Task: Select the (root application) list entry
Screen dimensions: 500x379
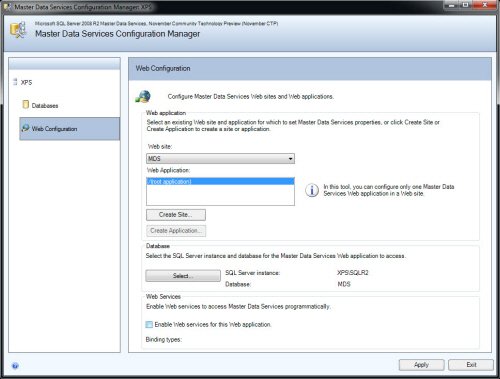Action: click(220, 181)
